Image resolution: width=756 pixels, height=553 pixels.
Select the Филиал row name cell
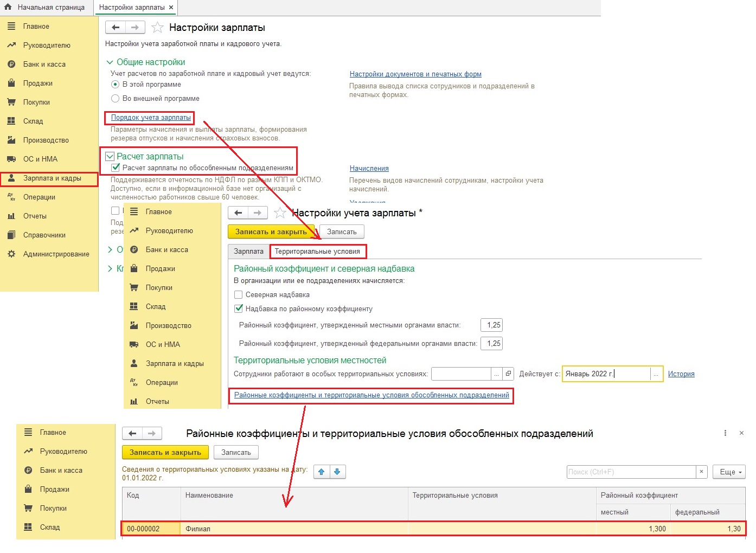(x=294, y=529)
